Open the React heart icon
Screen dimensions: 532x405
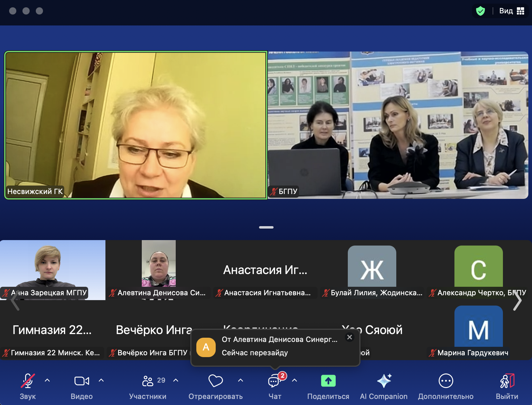coord(215,381)
